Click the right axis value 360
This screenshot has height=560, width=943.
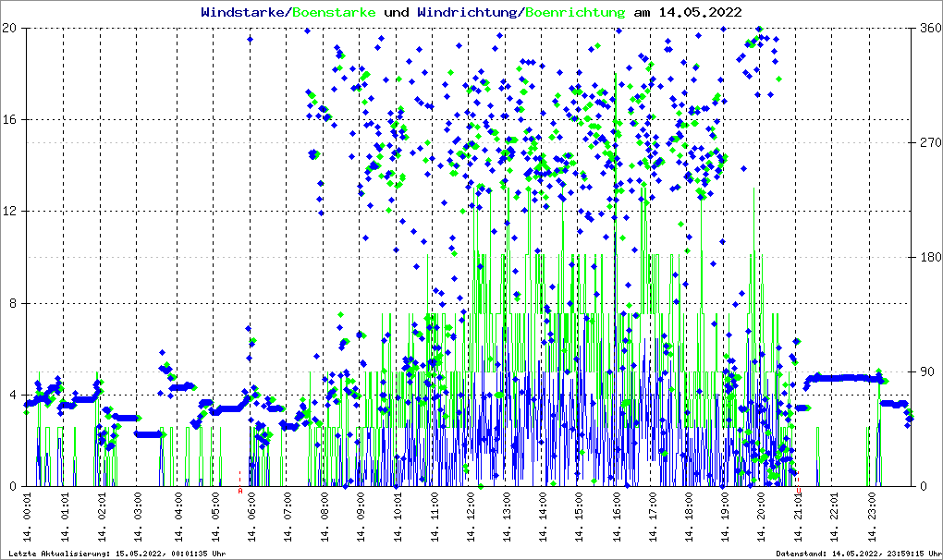point(929,29)
